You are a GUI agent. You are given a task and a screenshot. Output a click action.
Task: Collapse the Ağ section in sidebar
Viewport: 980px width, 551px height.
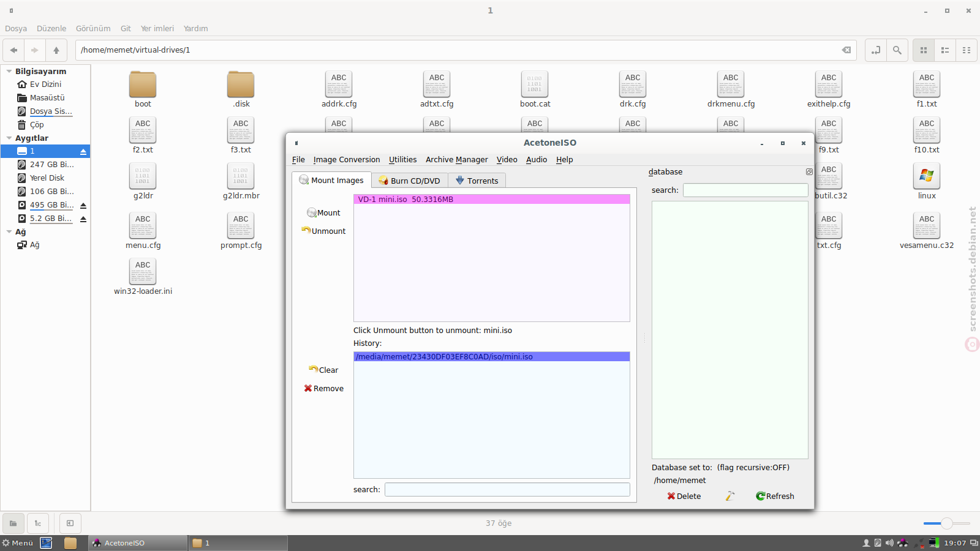[9, 232]
